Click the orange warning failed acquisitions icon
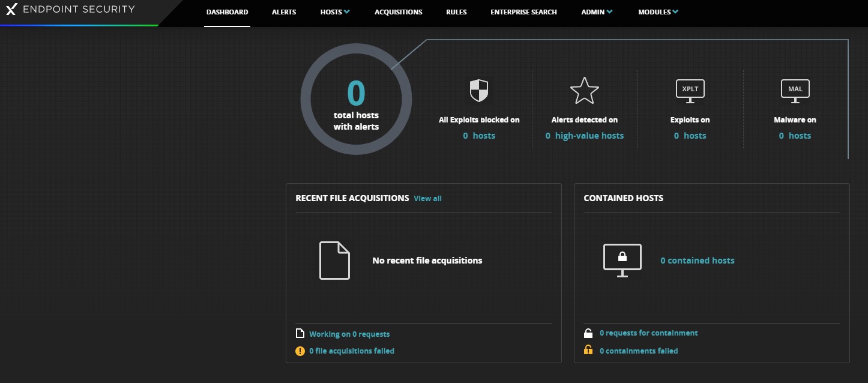The height and width of the screenshot is (383, 868). [x=300, y=351]
